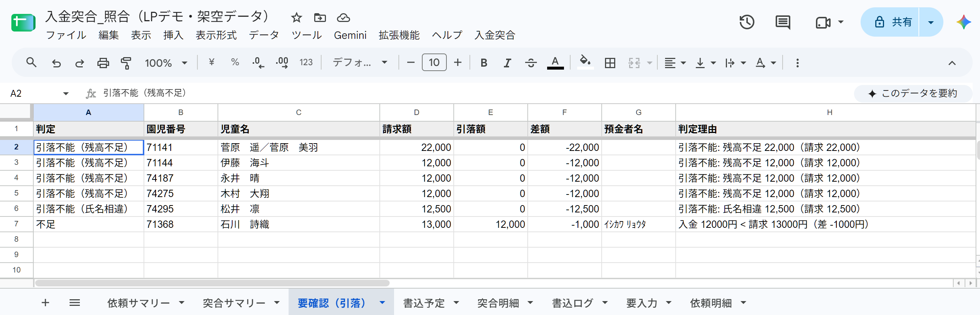The width and height of the screenshot is (980, 315).
Task: Star this spreadsheet
Action: [296, 18]
